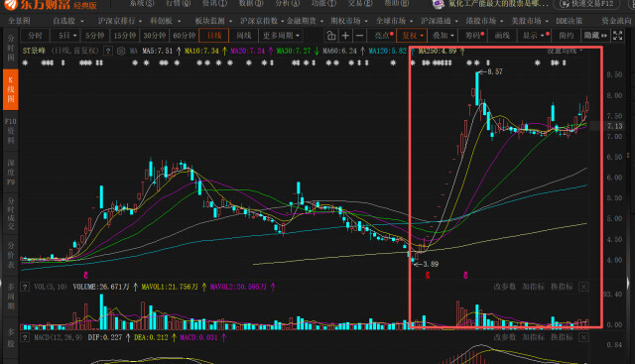Click the red S marker below the chart

pos(428,276)
